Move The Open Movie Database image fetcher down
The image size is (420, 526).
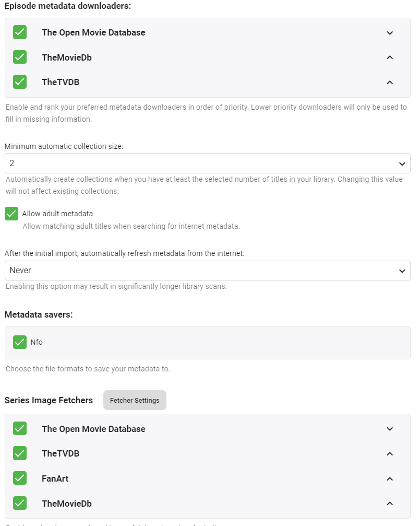pyautogui.click(x=390, y=429)
